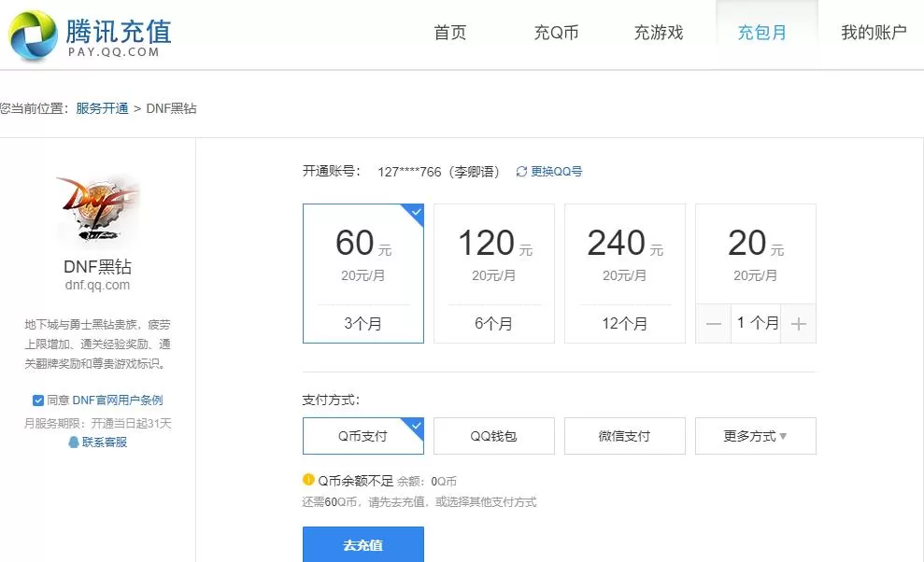Choose 微信支付 payment method
This screenshot has width=924, height=562.
pos(625,436)
